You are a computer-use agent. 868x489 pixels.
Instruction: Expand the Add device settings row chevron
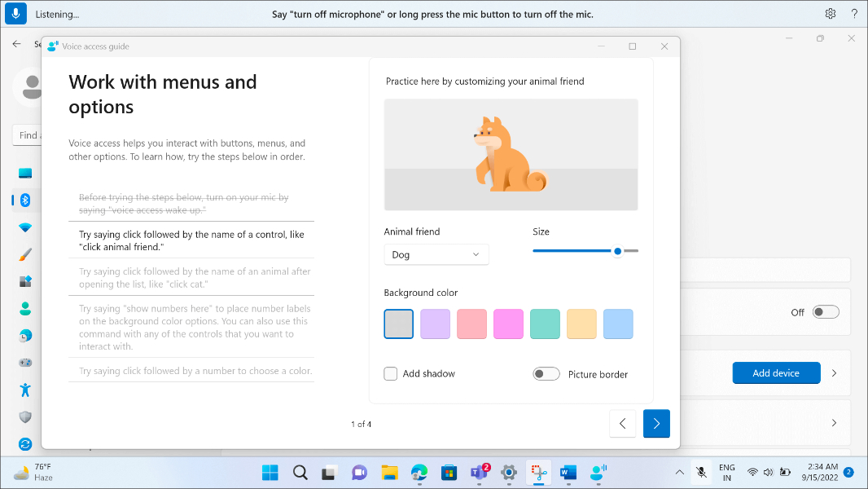[x=833, y=372]
